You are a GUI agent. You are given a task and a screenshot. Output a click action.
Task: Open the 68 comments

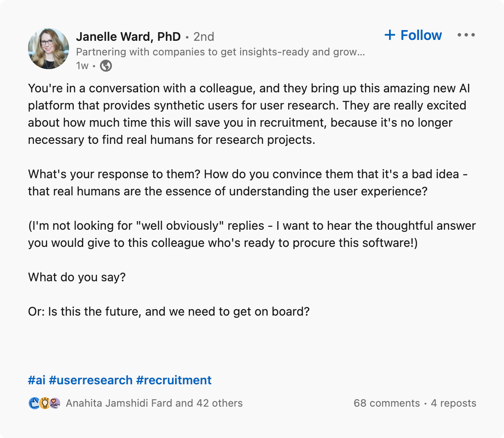pyautogui.click(x=386, y=403)
